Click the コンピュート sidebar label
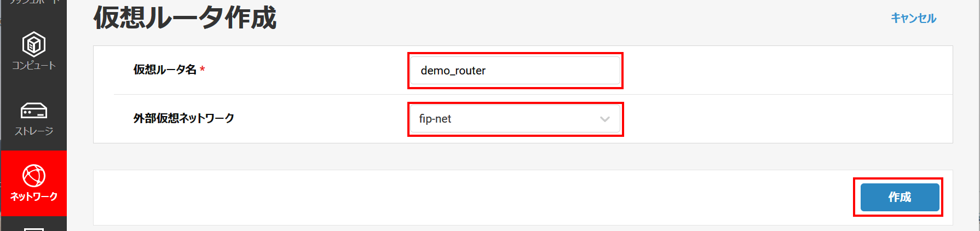This screenshot has height=231, width=980. [x=33, y=66]
